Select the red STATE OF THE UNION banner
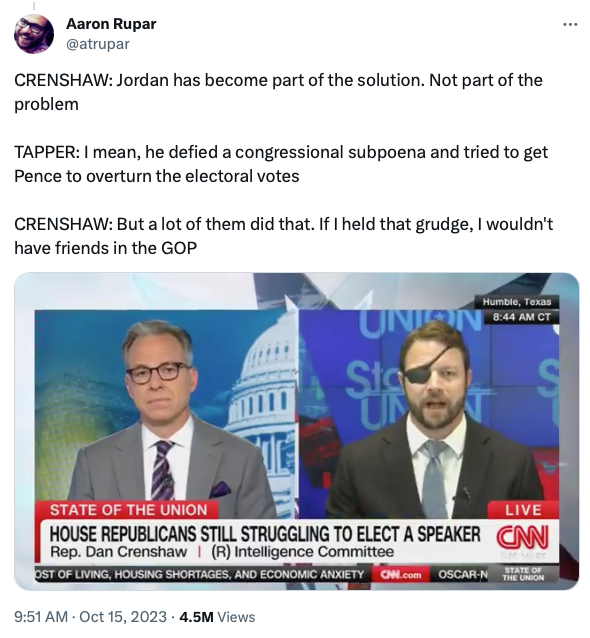This screenshot has width=590, height=638. coord(127,510)
